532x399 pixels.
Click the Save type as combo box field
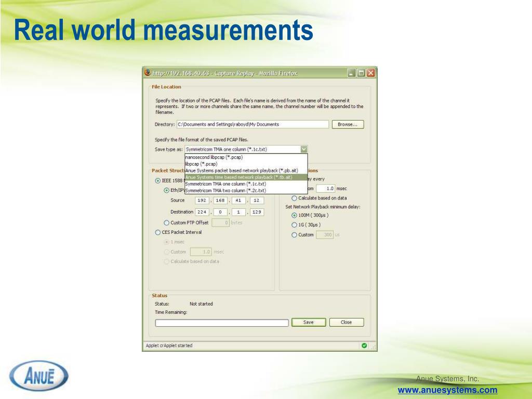[246, 149]
